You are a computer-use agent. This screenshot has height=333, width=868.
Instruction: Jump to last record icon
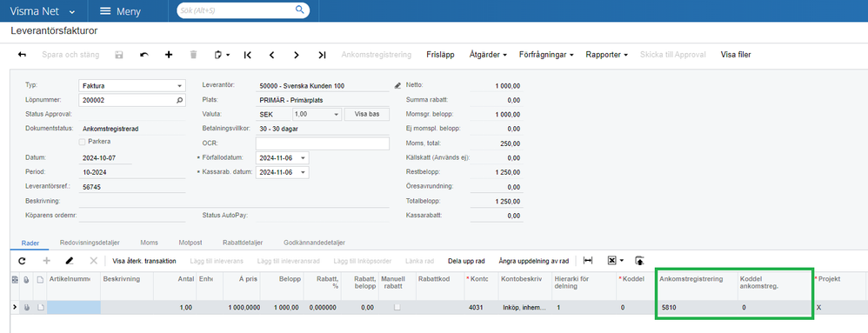[x=322, y=55]
